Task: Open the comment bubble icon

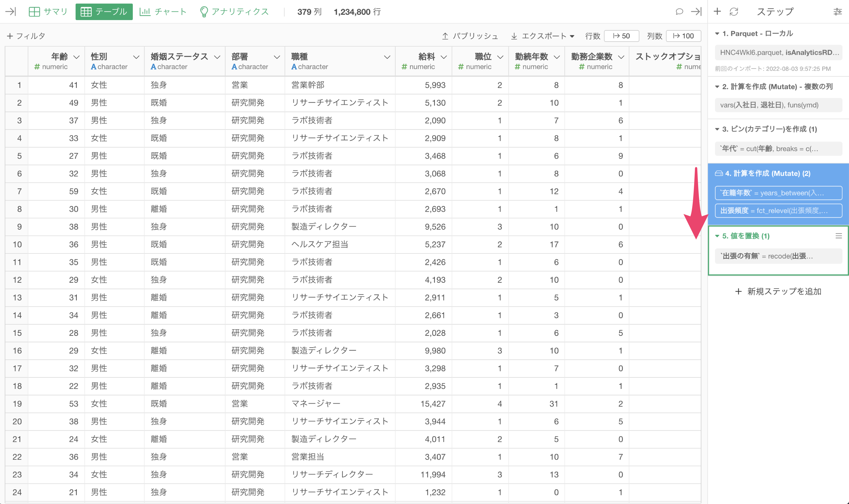Action: tap(679, 12)
